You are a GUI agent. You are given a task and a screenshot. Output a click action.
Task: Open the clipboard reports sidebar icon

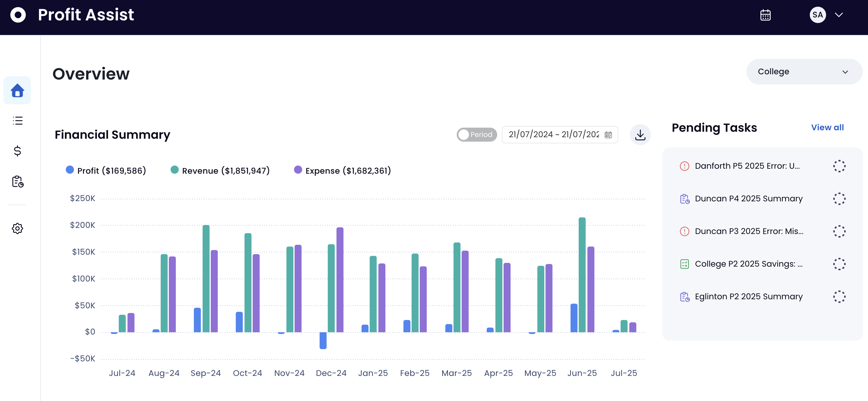coord(17,182)
